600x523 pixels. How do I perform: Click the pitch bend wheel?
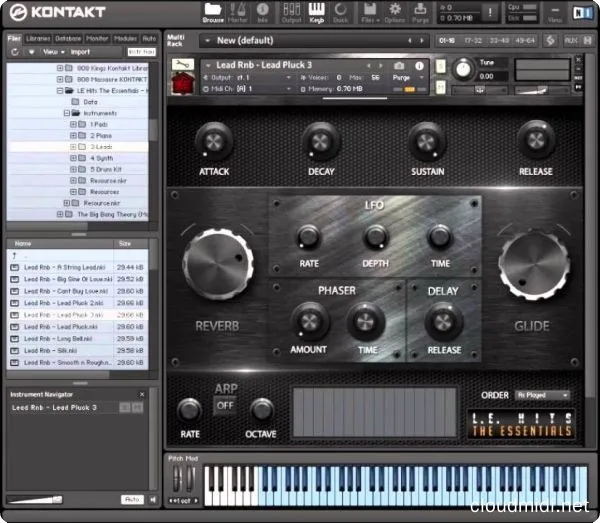(x=178, y=479)
